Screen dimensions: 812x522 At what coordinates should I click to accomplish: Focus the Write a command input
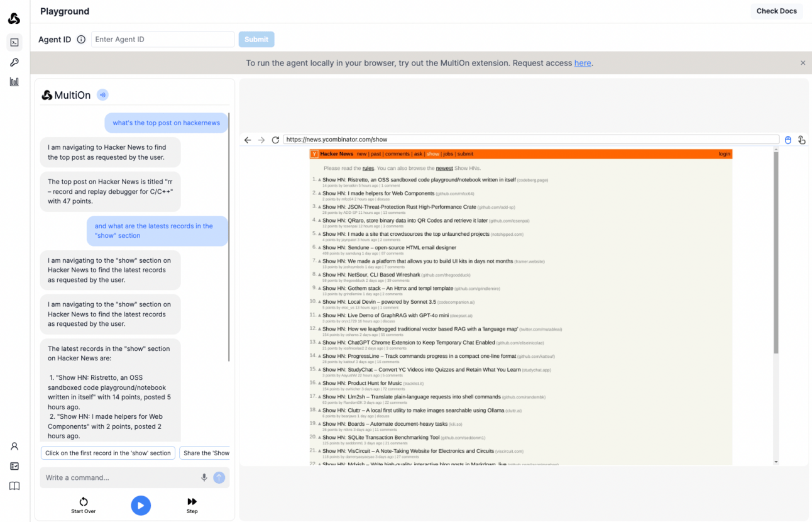click(x=121, y=477)
